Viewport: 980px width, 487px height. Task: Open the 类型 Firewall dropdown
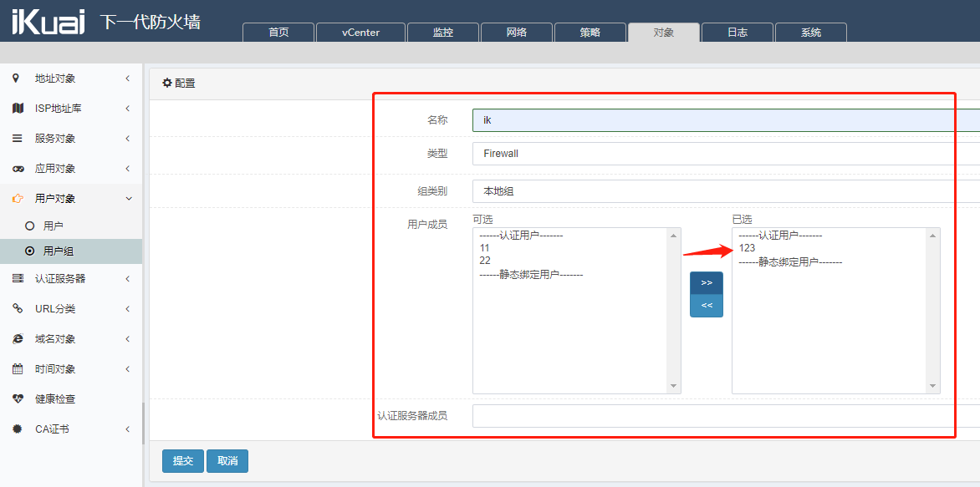click(727, 154)
